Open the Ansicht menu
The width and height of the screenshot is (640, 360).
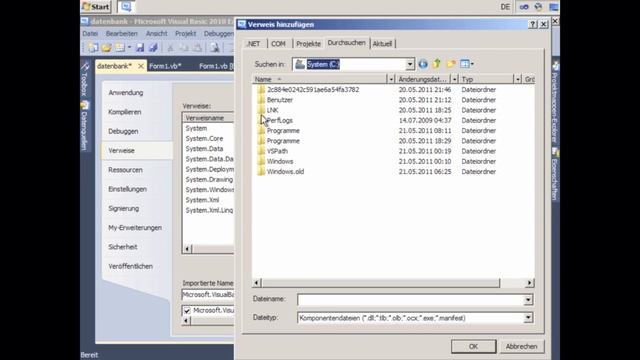[157, 33]
